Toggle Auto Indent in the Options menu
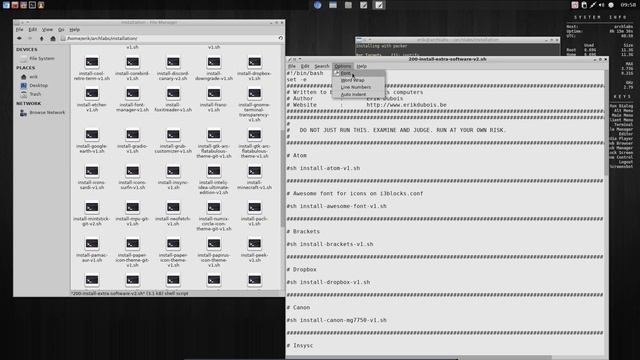 pyautogui.click(x=358, y=94)
